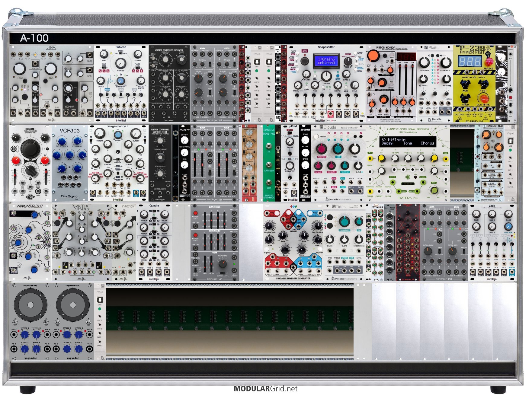Select the Behringer 121 dual VCF module
The height and width of the screenshot is (395, 532).
coord(214,163)
